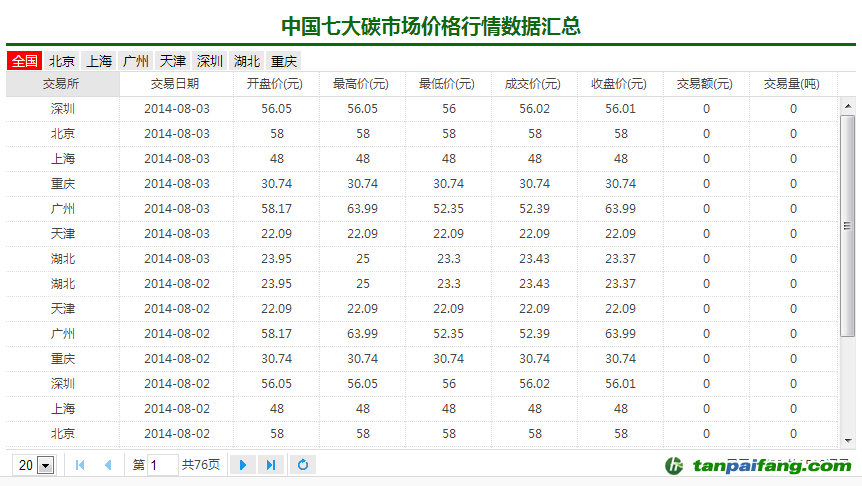Switch to the 北京 tab
This screenshot has width=862, height=486.
coord(62,61)
